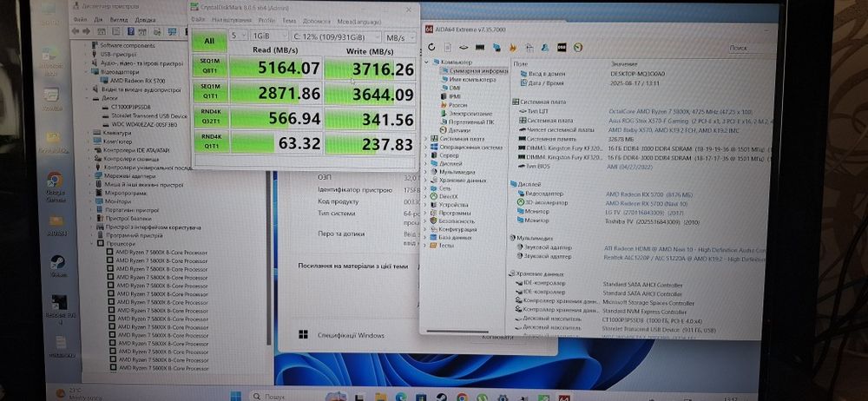Expand Операционная система node in AIDA64 tree
This screenshot has height=401, width=868.
point(426,148)
